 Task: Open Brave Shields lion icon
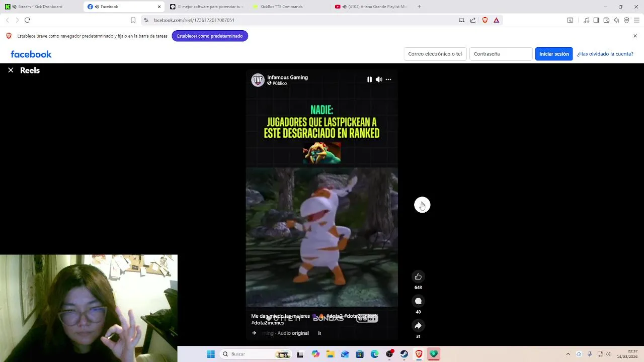pos(485,20)
